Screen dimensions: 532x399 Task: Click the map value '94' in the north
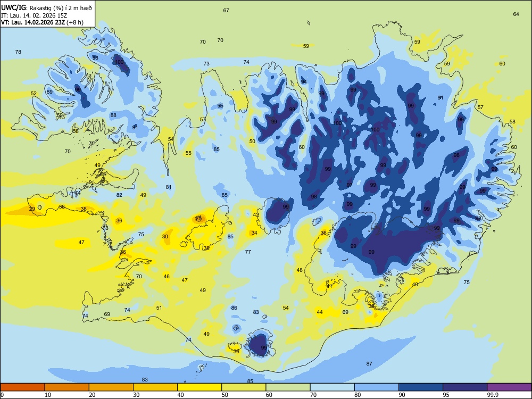304,82
